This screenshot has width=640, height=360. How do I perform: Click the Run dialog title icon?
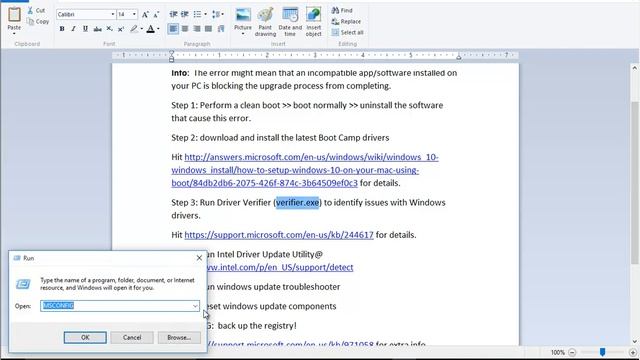(17, 258)
